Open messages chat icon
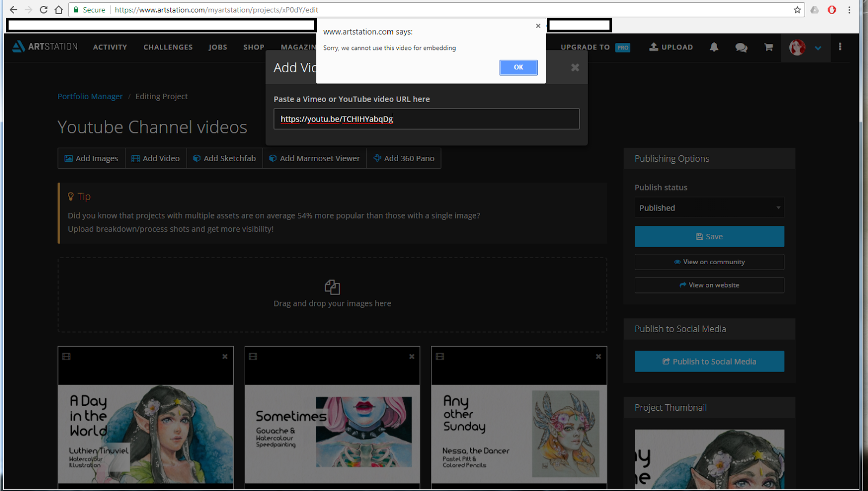This screenshot has height=491, width=868. (741, 47)
